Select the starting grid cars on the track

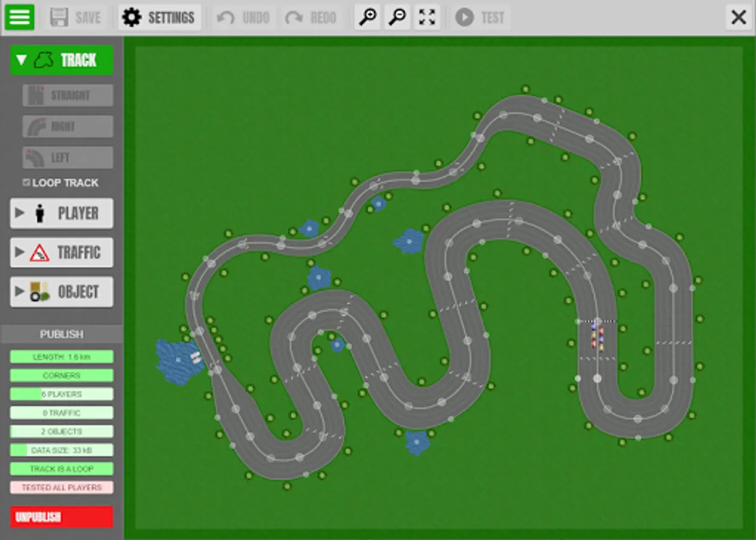[597, 336]
